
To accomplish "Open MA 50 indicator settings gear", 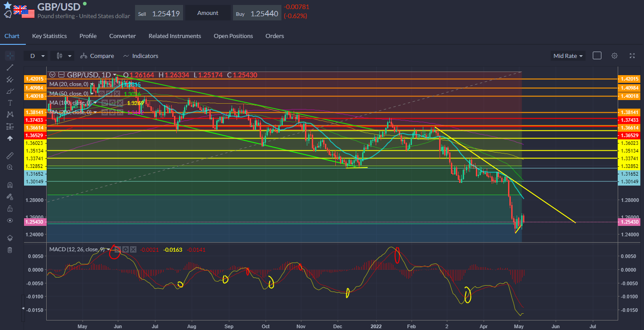I will tap(109, 94).
